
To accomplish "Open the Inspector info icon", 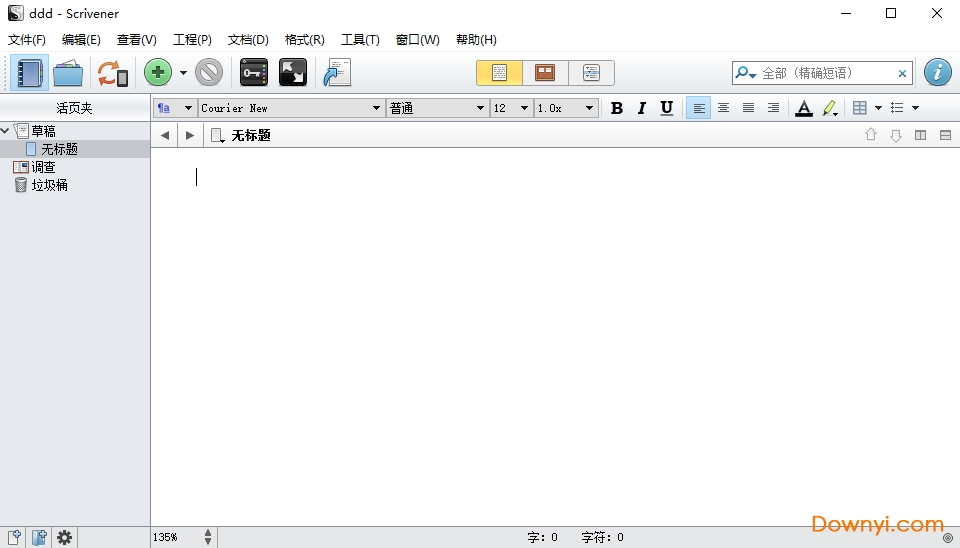I will coord(937,73).
